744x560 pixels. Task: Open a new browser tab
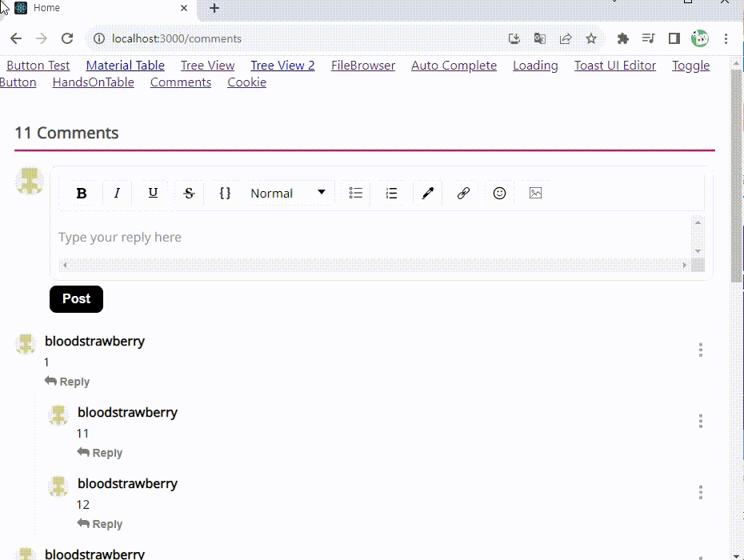(x=214, y=8)
